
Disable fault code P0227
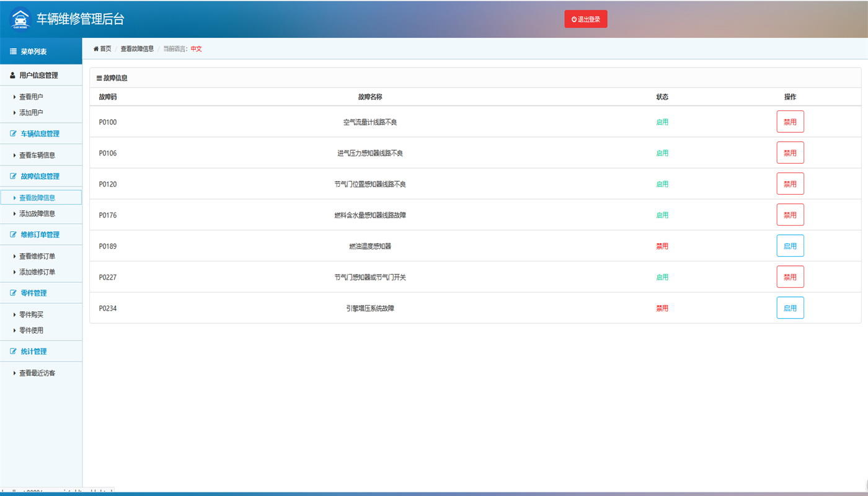point(790,277)
